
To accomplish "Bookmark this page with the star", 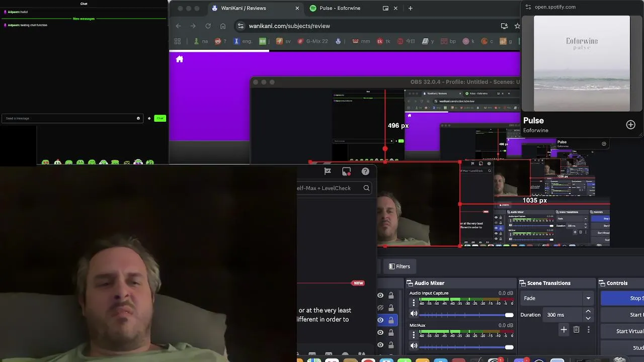I will tap(517, 26).
